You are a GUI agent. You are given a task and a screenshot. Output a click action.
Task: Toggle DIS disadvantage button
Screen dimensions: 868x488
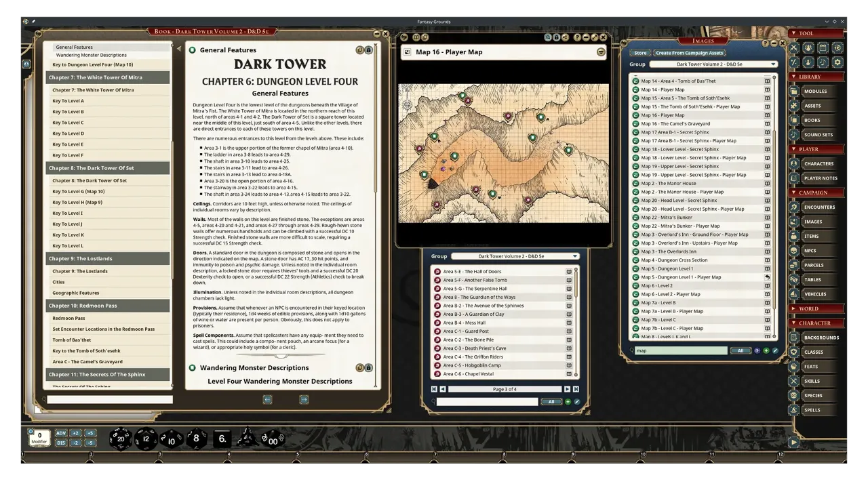coord(61,443)
